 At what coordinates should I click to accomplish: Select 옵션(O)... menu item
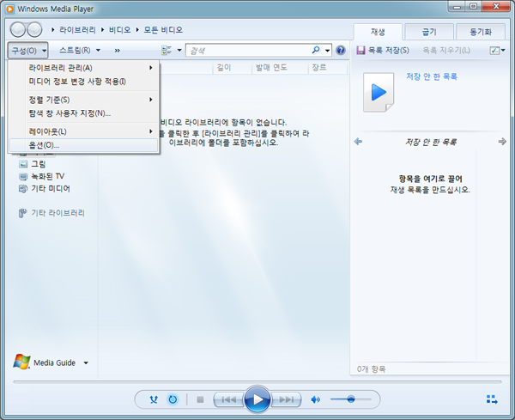(x=84, y=145)
